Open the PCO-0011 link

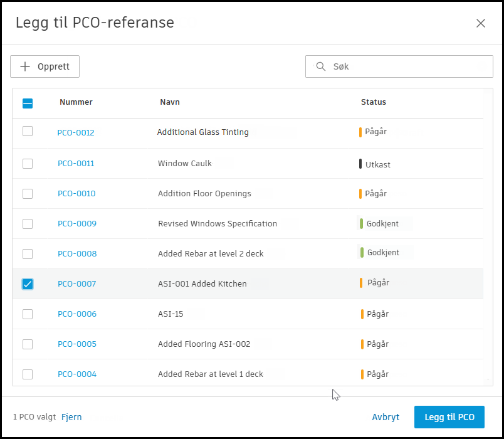click(76, 164)
